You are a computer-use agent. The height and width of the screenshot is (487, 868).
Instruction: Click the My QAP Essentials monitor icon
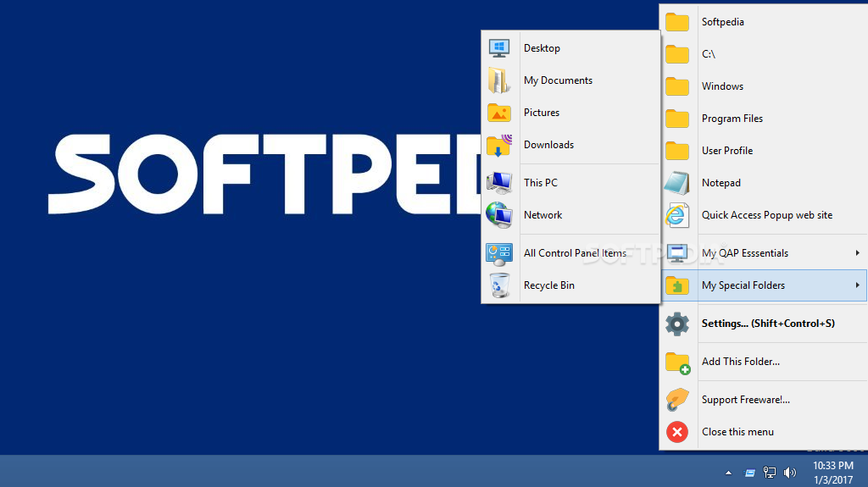point(677,253)
